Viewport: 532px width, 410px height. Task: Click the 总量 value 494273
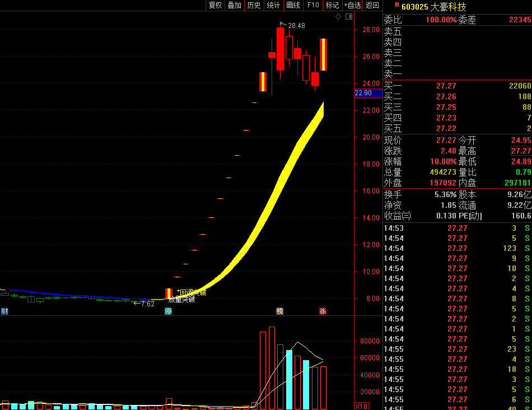click(x=443, y=172)
